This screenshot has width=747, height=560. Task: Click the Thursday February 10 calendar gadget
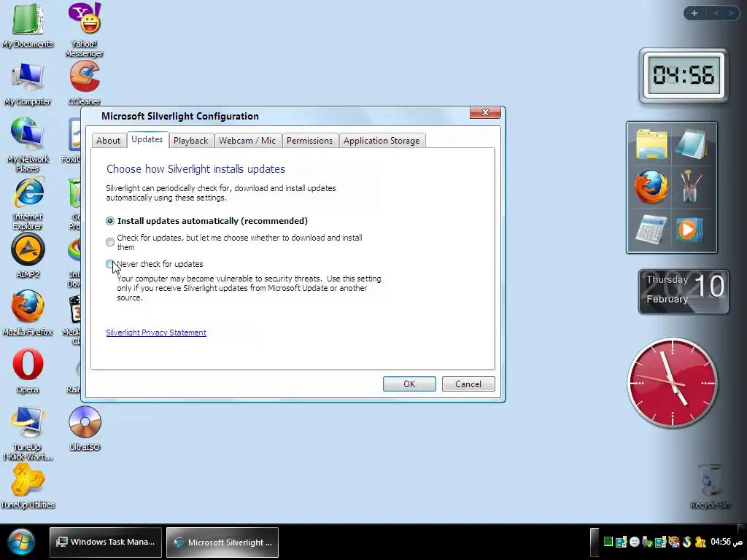point(684,292)
